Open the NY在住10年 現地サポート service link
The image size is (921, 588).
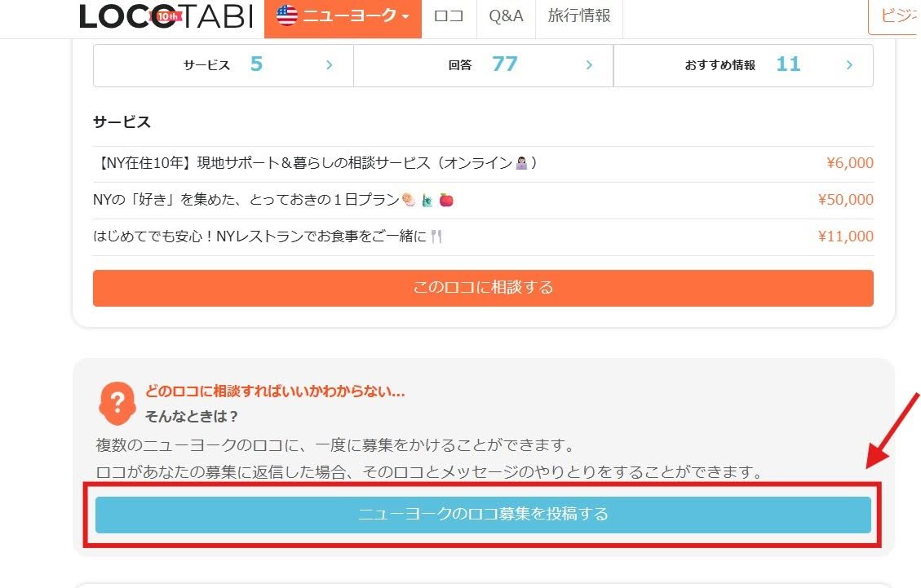(316, 163)
